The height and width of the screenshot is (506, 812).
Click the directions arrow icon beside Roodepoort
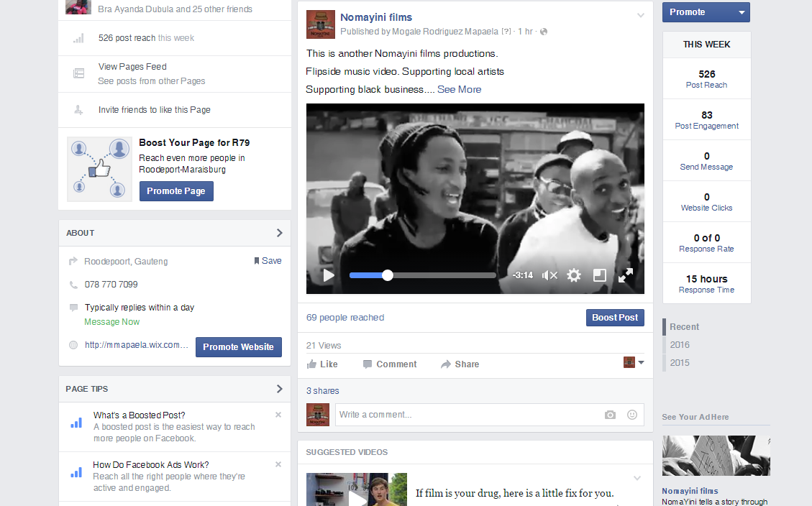point(73,262)
